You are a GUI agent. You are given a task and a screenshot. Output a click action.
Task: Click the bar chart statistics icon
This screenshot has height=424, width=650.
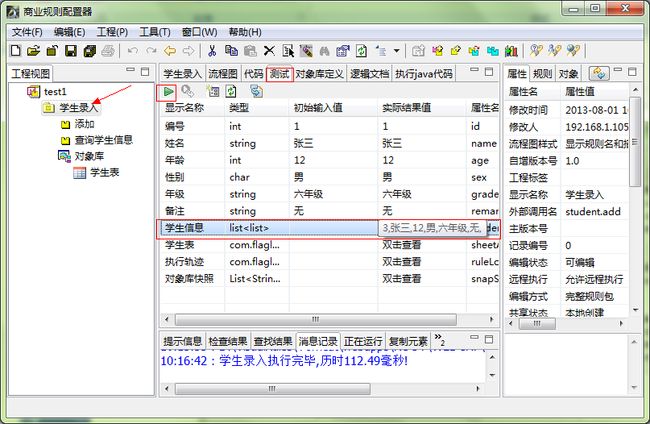coord(511,51)
